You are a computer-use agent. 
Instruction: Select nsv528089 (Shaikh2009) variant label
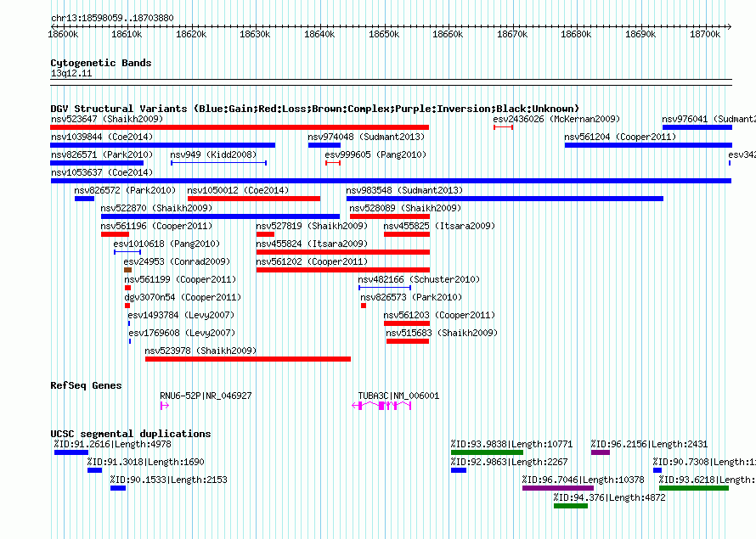coord(405,208)
